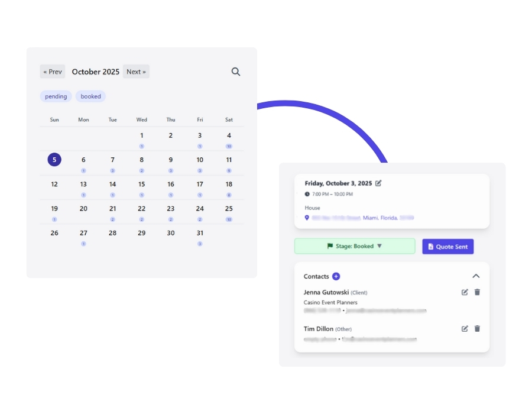532x414 pixels.
Task: Click the October 2025 month title
Action: pyautogui.click(x=96, y=72)
